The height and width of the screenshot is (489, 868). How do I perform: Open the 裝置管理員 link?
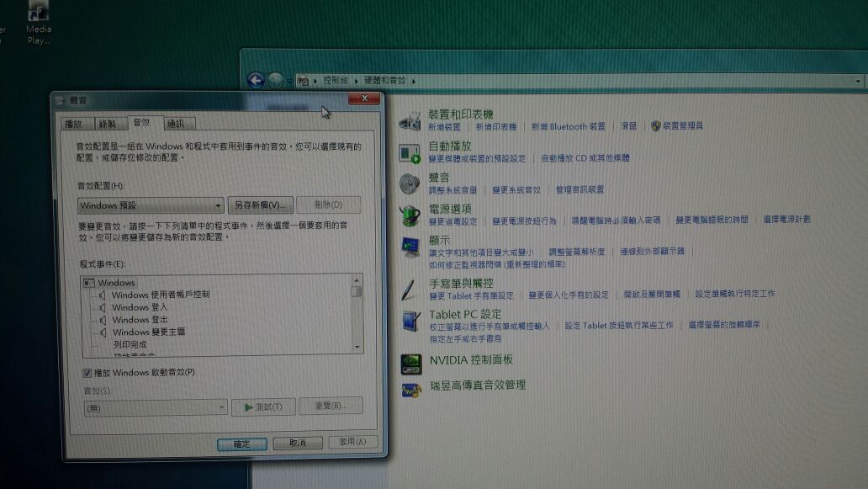[x=683, y=126]
